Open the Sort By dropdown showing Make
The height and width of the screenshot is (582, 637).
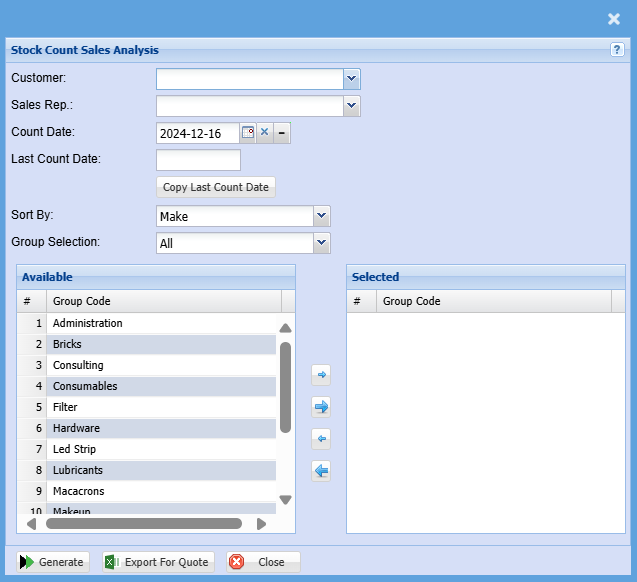coord(321,216)
